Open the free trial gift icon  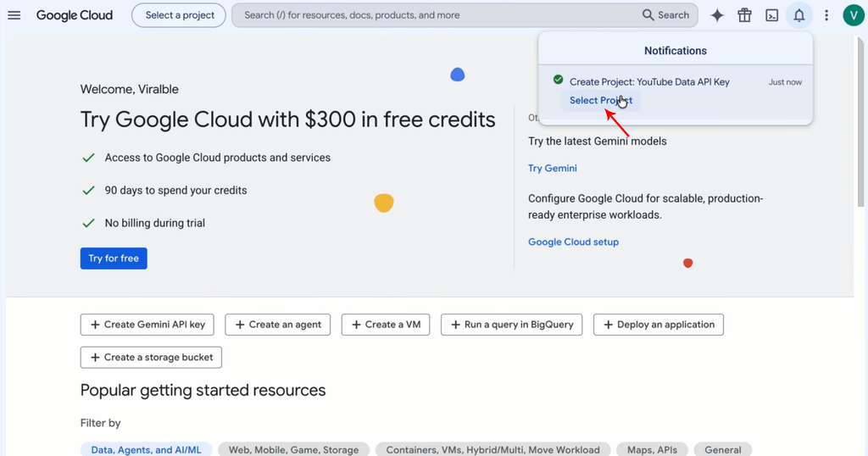pos(744,15)
